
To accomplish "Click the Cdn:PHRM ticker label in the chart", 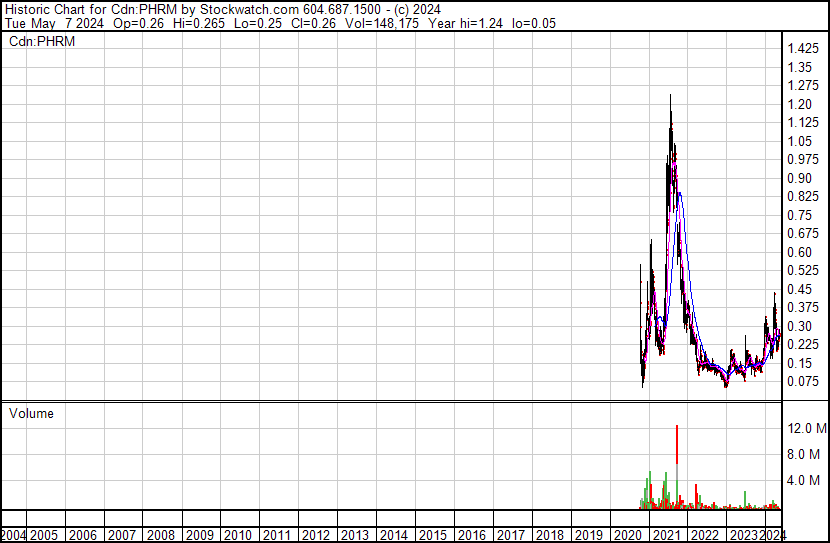I will point(41,42).
